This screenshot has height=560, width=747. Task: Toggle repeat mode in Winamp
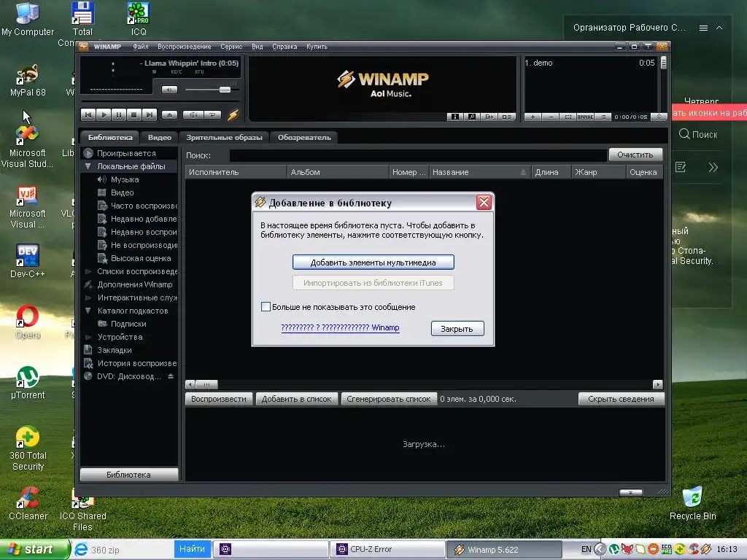(x=212, y=114)
